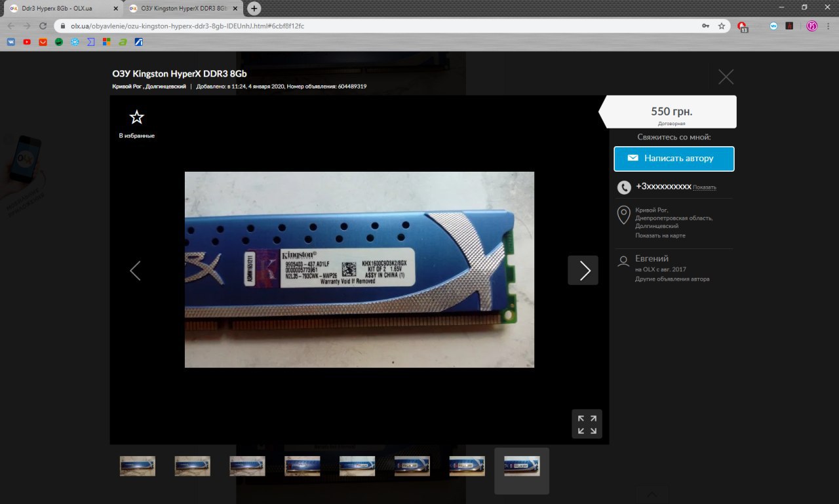Viewport: 839px width, 504px height.
Task: Select the seventh gallery thumbnail
Action: pos(467,466)
